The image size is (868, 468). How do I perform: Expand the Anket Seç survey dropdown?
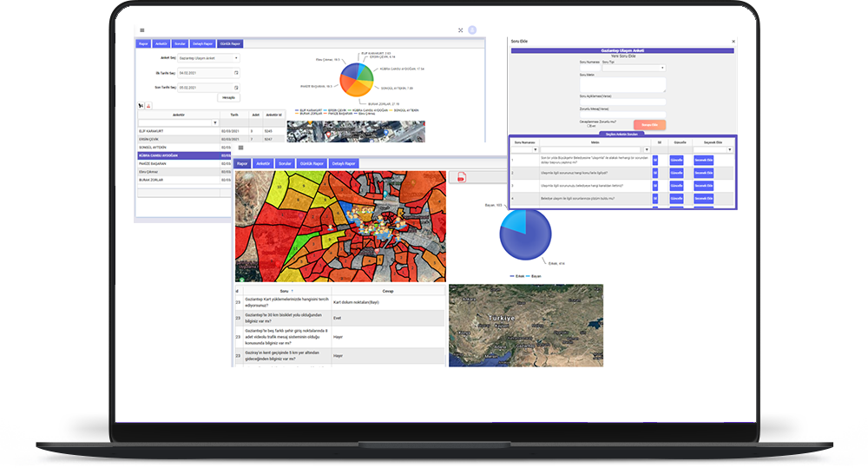pyautogui.click(x=208, y=58)
